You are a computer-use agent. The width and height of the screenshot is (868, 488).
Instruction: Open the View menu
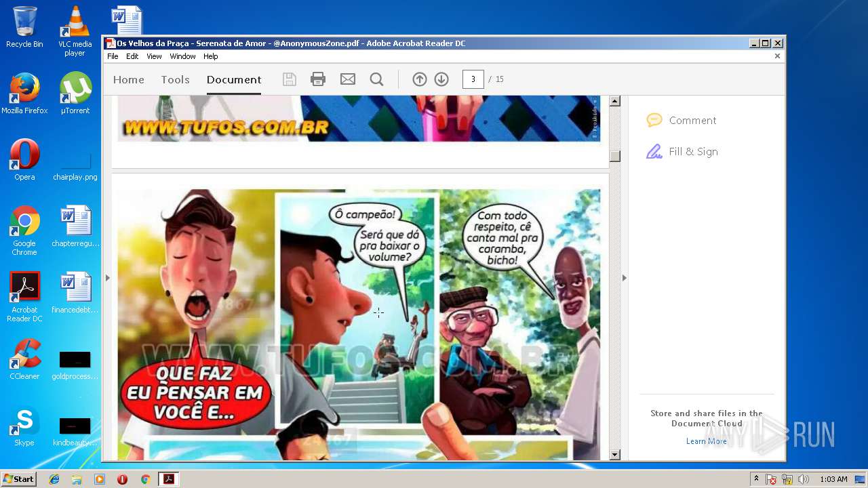(155, 56)
